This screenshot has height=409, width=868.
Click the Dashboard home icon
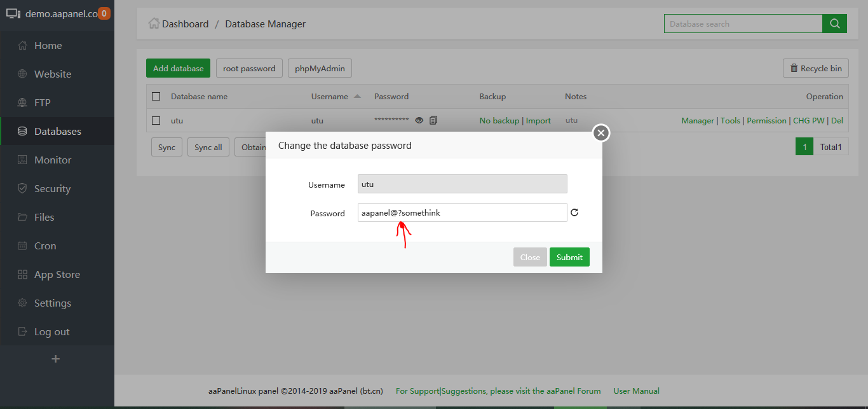[x=154, y=24]
